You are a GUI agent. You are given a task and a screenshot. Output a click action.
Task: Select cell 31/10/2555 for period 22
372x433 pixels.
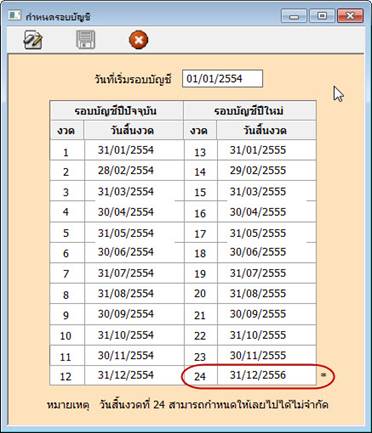(266, 335)
